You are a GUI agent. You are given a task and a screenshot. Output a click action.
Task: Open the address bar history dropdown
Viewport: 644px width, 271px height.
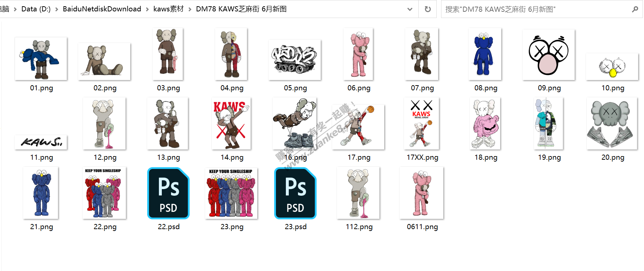click(x=410, y=9)
